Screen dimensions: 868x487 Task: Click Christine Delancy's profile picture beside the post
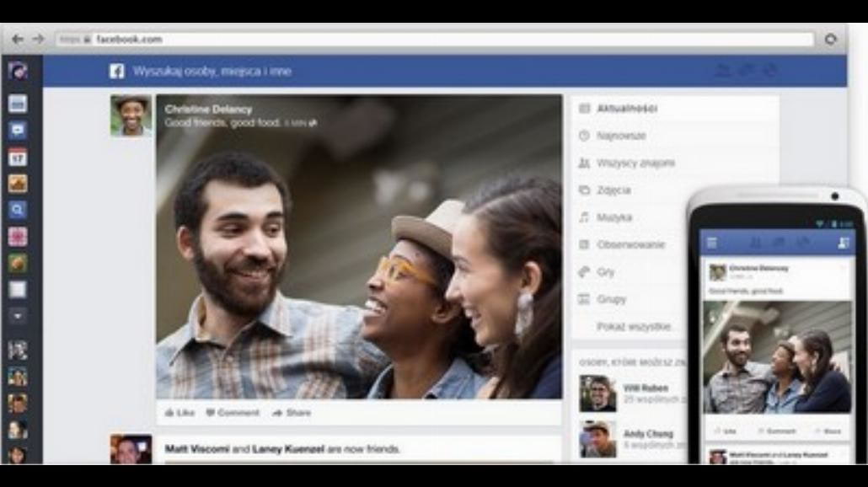131,115
